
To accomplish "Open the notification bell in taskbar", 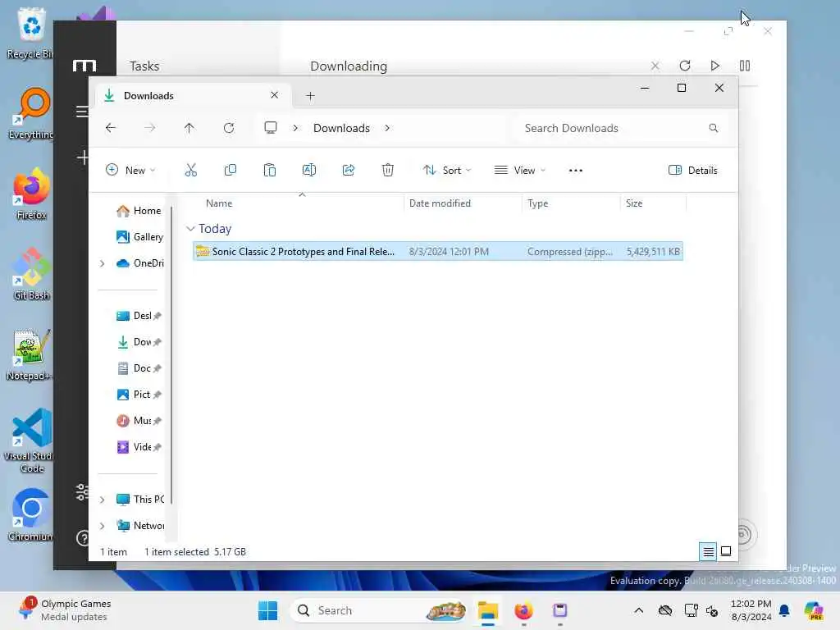I will click(784, 610).
